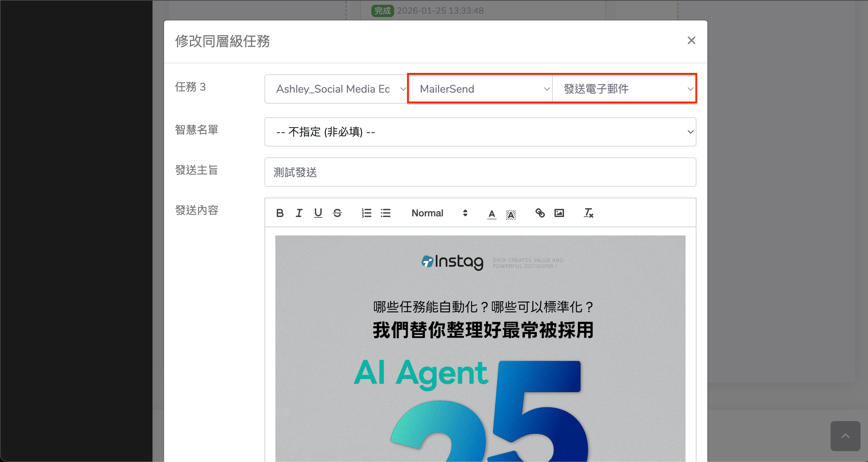Screen dimensions: 868x462
Task: Insert an ordered numbered list
Action: 366,213
